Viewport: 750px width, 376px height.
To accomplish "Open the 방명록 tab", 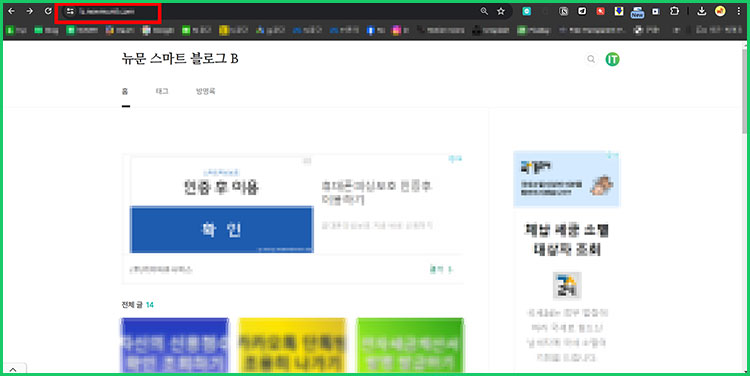I will (205, 91).
